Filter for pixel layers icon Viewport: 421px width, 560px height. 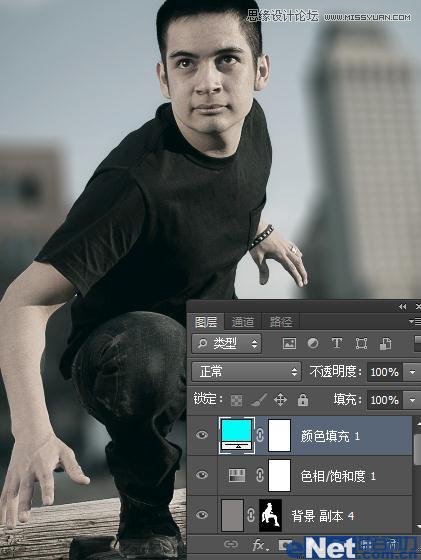pos(289,344)
